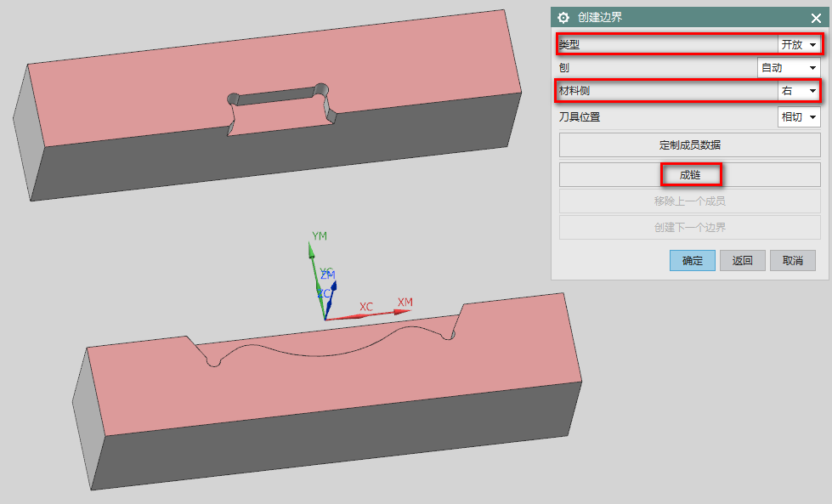
Task: Open the 材料侧 dropdown showing 右
Action: click(x=799, y=90)
